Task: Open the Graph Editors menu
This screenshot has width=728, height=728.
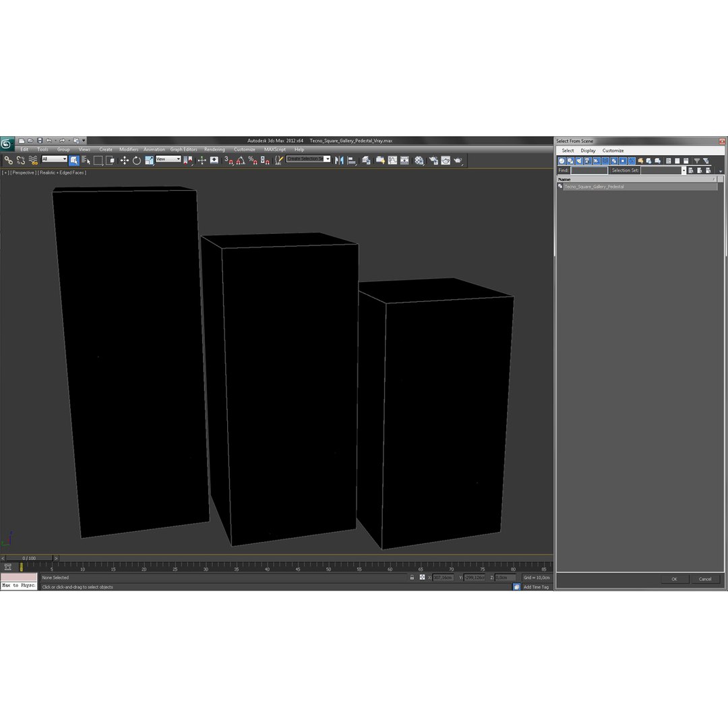Action: point(183,150)
